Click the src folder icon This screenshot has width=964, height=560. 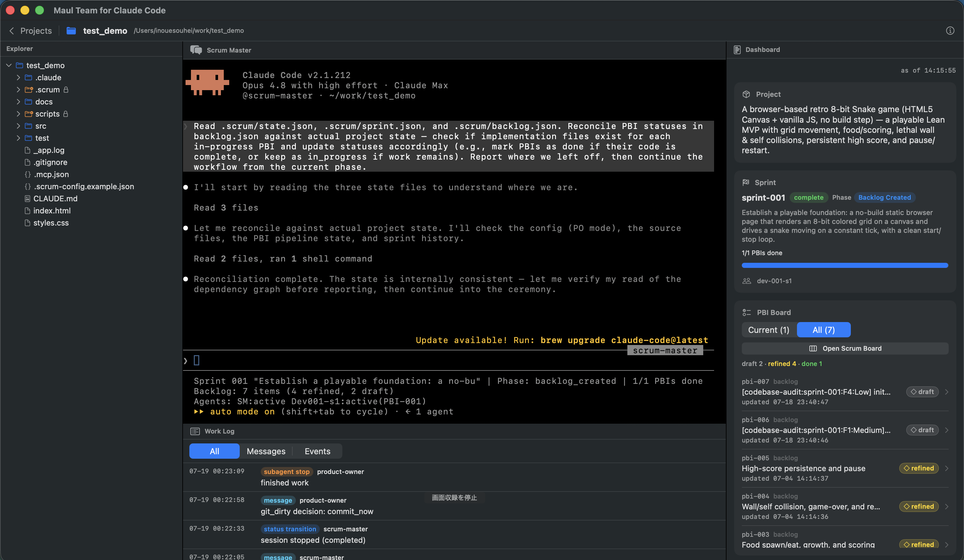[x=28, y=126]
